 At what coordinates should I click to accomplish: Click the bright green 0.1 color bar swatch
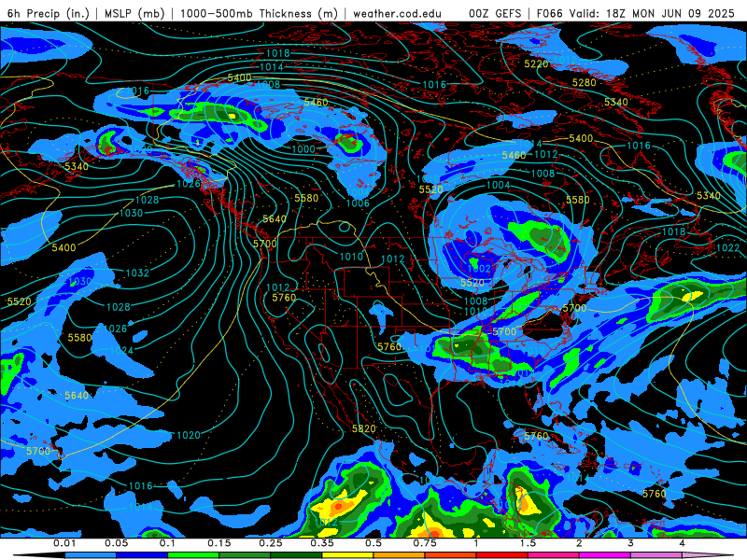click(x=193, y=555)
